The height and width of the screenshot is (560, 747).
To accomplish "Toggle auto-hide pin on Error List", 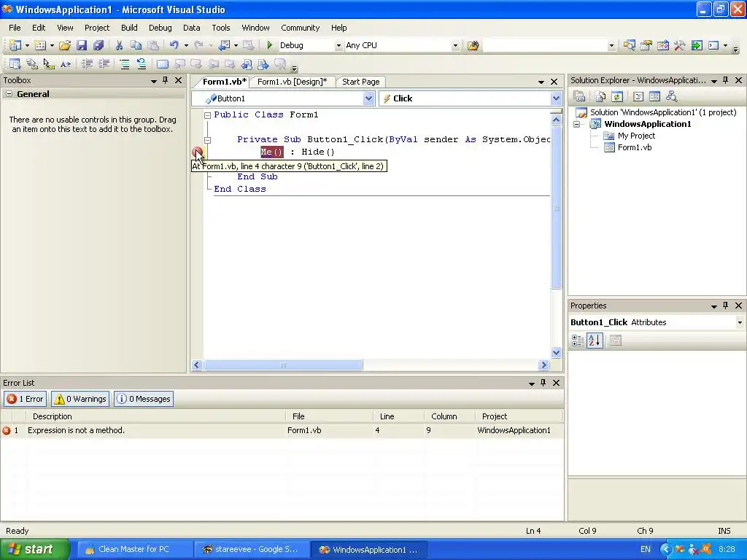I will [543, 382].
